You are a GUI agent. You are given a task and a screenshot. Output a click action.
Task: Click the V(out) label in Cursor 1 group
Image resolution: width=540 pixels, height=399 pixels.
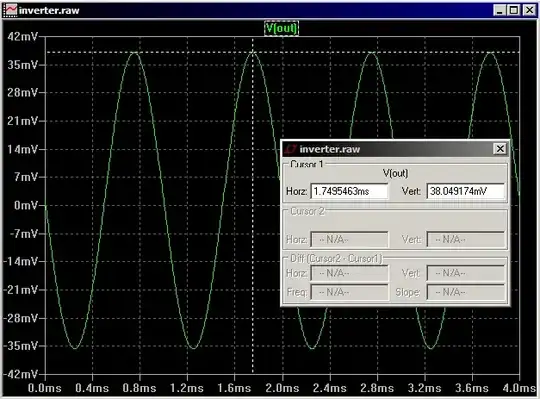[395, 173]
